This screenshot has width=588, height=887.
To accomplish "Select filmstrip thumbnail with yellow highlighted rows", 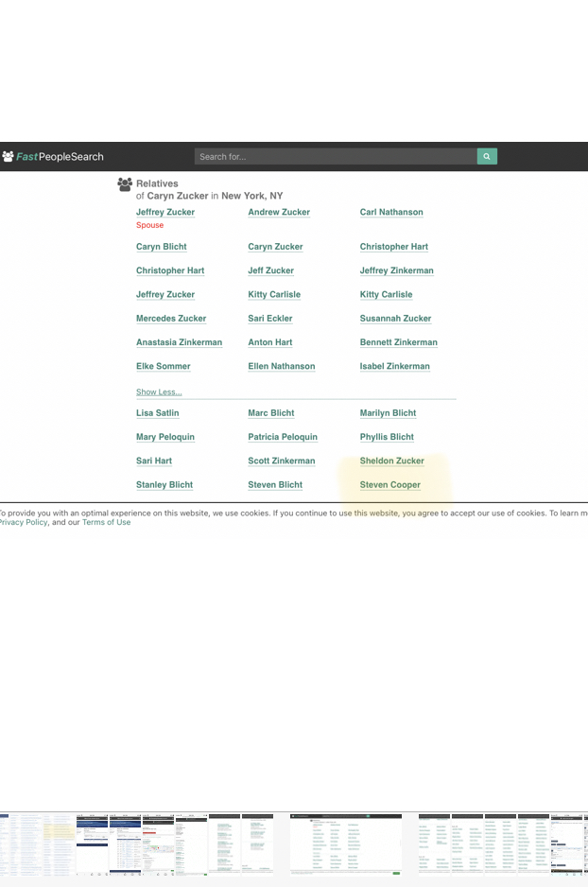I will click(x=59, y=844).
